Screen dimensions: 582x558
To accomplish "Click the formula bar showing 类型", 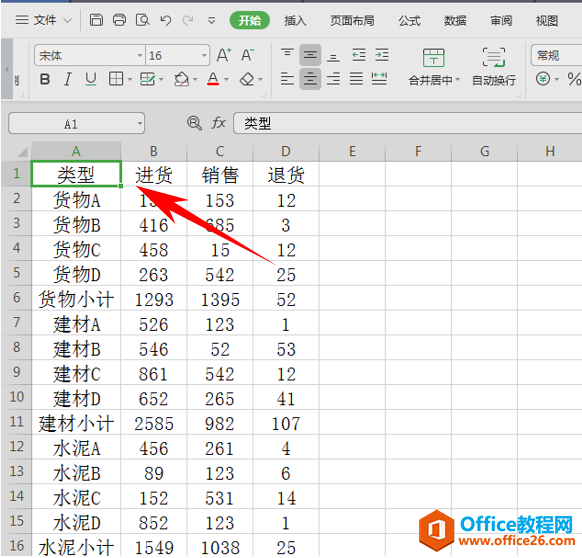I will 408,124.
